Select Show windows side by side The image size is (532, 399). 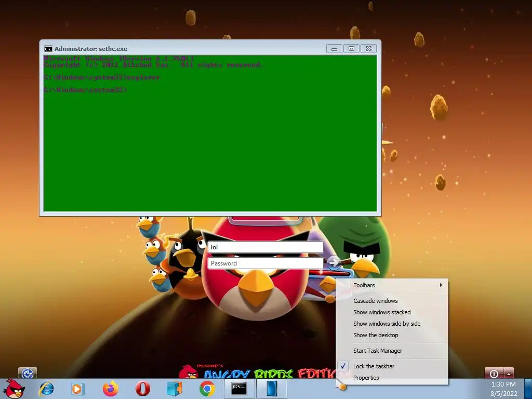coord(392,324)
